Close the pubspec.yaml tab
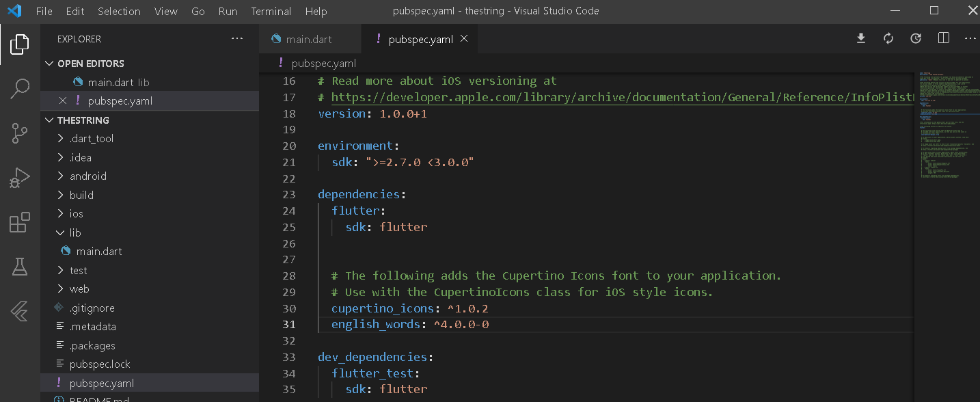The image size is (980, 402). click(464, 39)
